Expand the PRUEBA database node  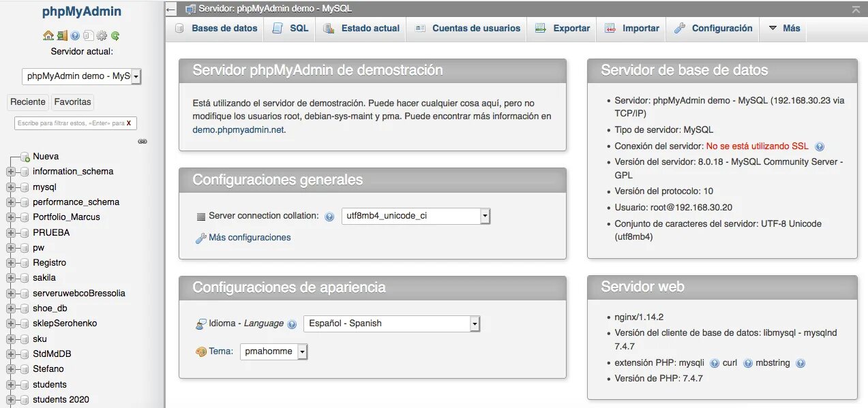point(10,233)
